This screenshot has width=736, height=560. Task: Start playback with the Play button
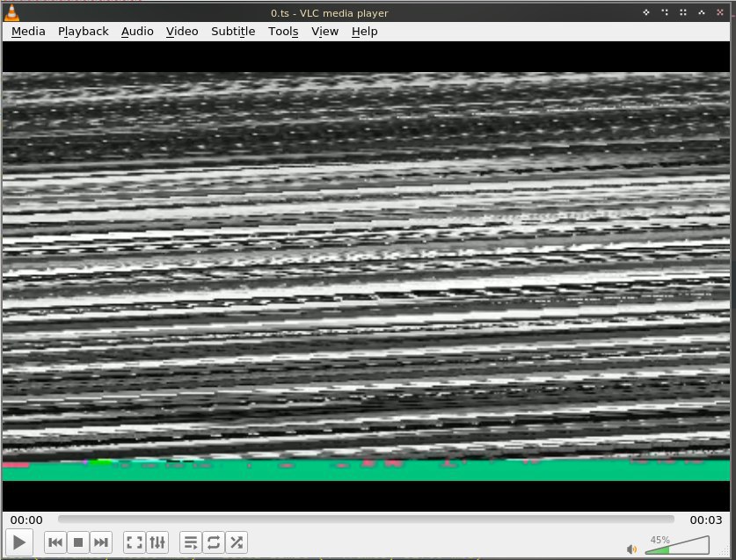(x=18, y=542)
